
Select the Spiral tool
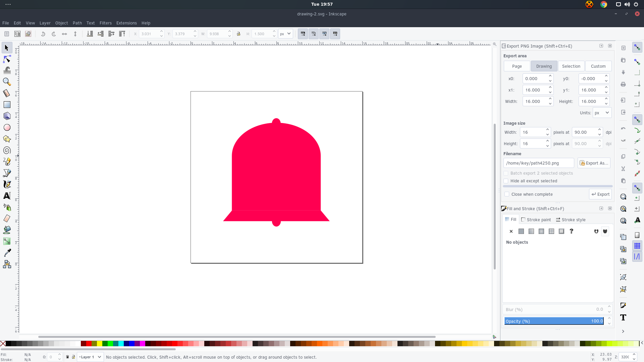tap(7, 150)
